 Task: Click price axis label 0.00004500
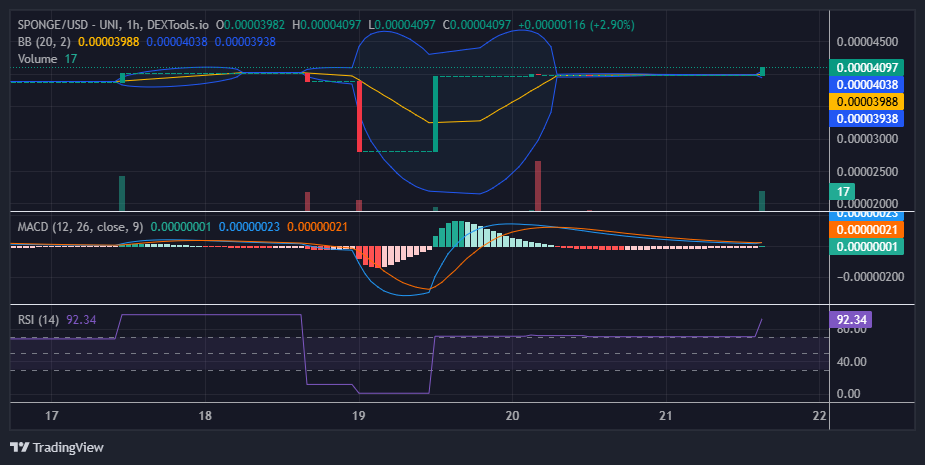coord(867,42)
